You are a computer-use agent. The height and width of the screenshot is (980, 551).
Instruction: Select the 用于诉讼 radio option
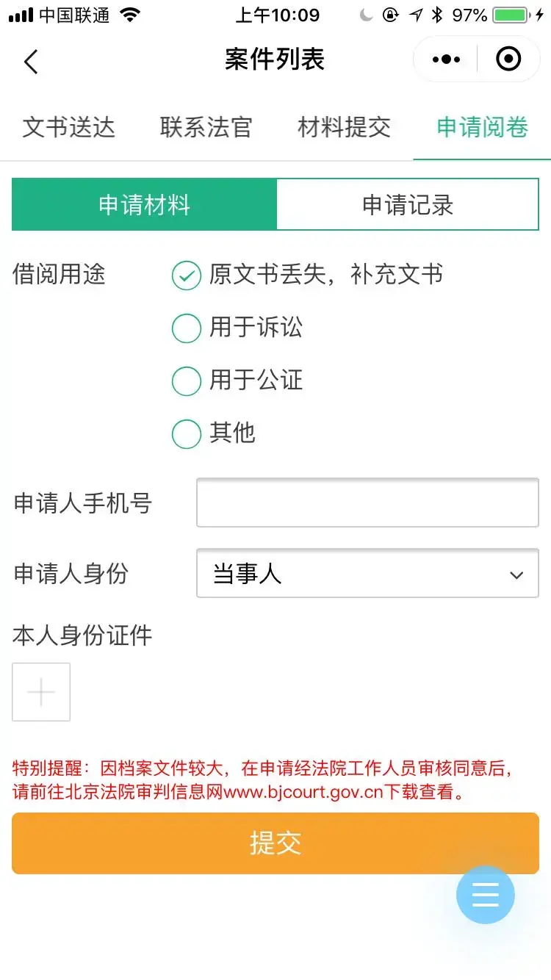187,328
